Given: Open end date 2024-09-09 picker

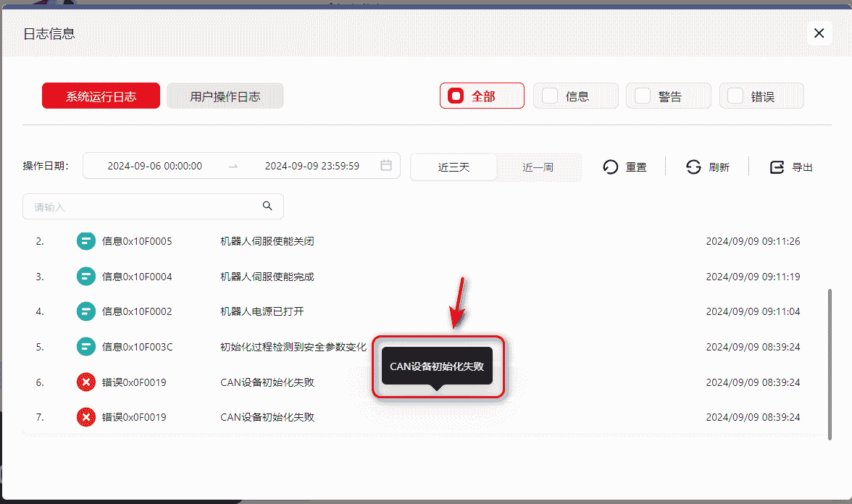Looking at the screenshot, I should tap(312, 166).
